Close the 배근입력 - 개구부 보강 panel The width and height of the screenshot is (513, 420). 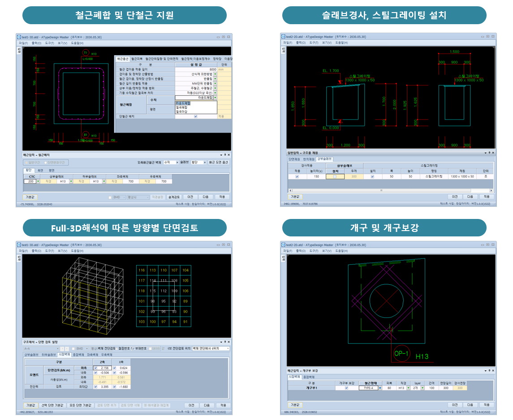[493, 371]
